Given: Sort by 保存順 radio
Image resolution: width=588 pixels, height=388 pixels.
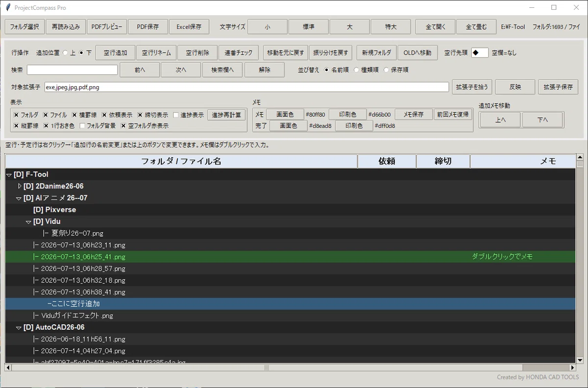Looking at the screenshot, I should [386, 70].
